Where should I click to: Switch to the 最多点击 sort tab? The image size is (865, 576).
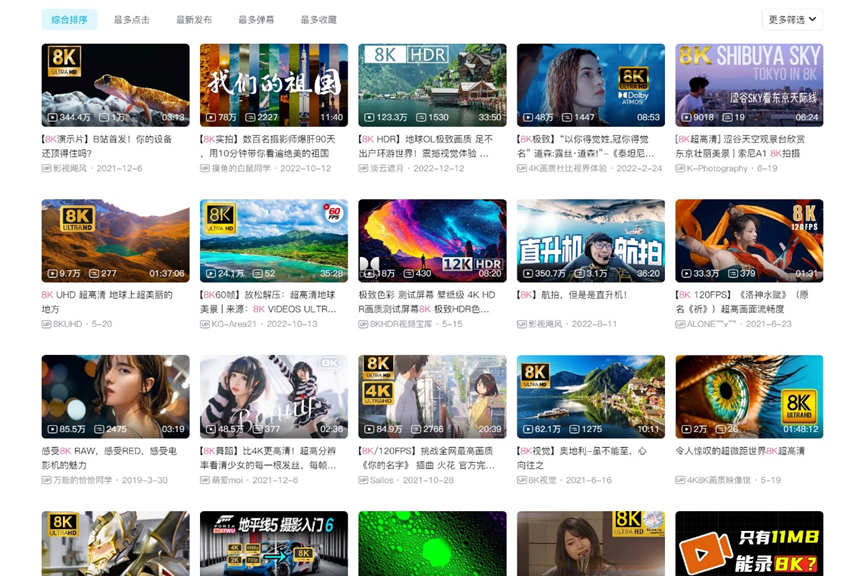click(x=132, y=20)
